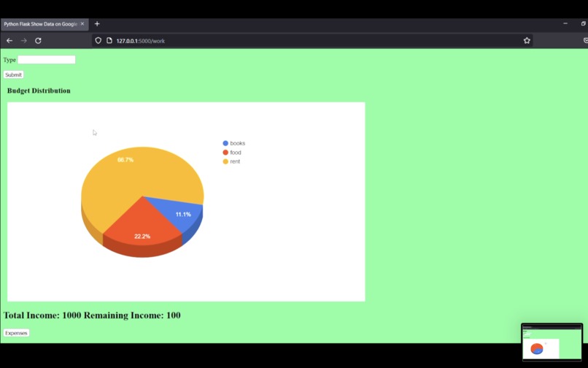Restore down the browser window
Viewport: 588px width, 368px height.
584,23
